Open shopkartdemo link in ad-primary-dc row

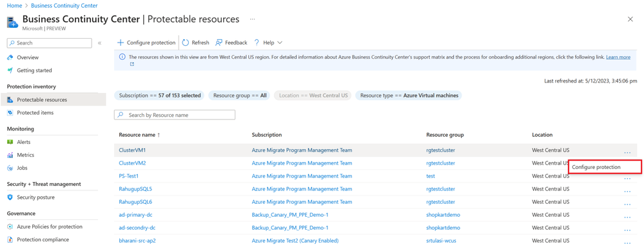tap(443, 215)
